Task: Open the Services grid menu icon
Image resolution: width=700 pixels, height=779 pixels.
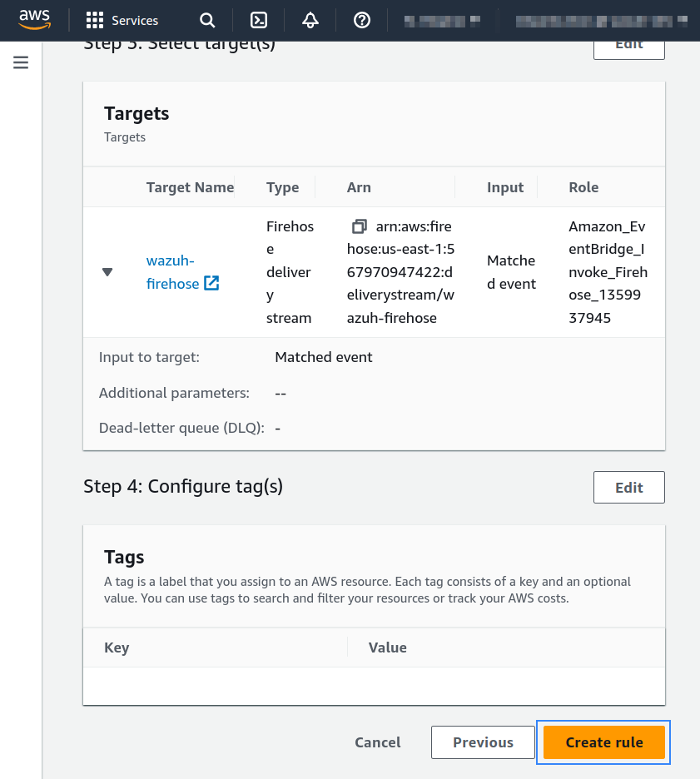Action: [94, 20]
